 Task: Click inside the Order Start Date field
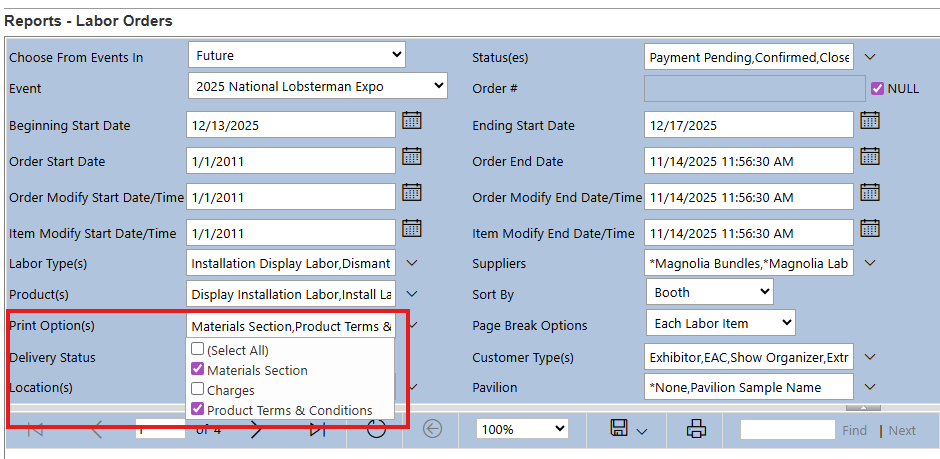coord(290,161)
